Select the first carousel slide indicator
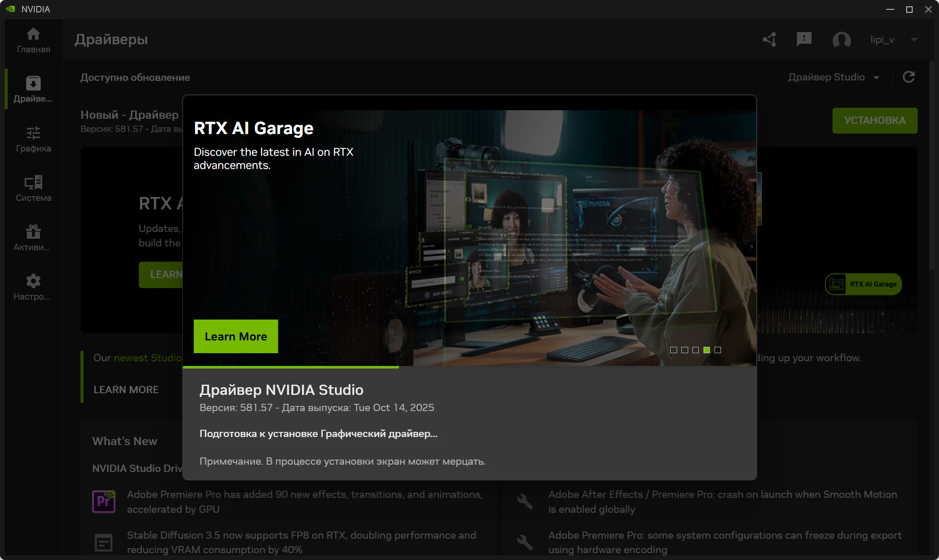Viewport: 939px width, 560px height. 674,350
